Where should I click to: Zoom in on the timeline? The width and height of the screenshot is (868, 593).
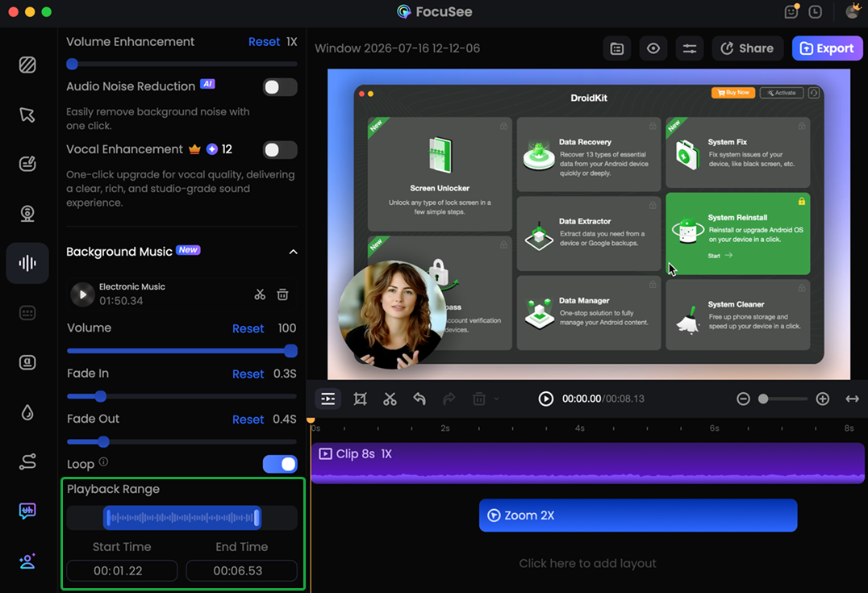pos(823,399)
